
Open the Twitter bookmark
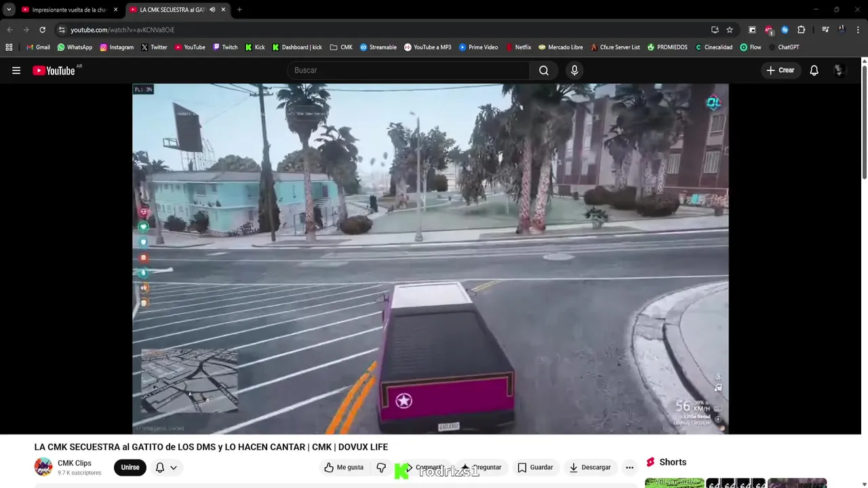coord(154,47)
